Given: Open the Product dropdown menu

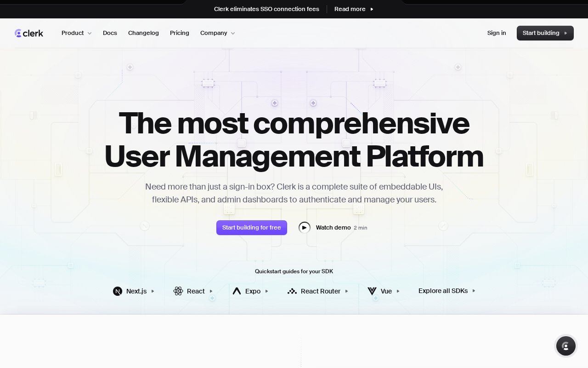Looking at the screenshot, I should 77,33.
